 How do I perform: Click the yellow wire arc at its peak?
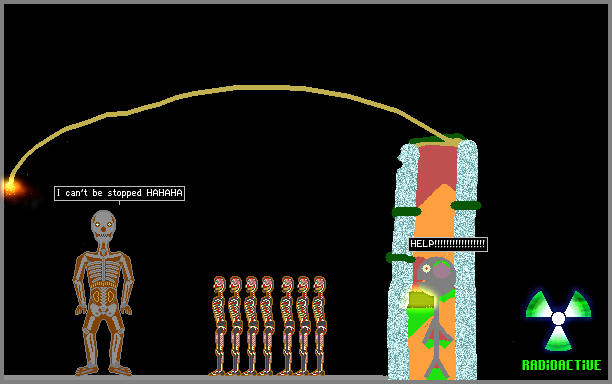click(262, 88)
